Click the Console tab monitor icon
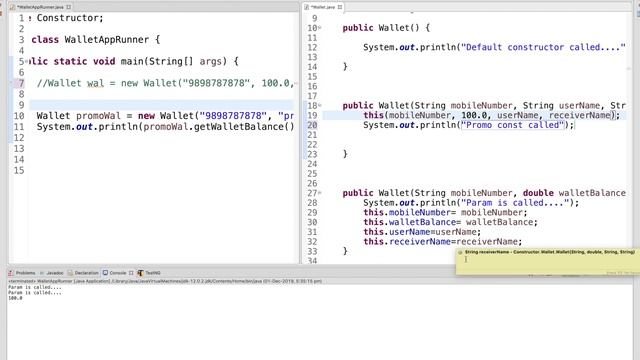Image resolution: width=640 pixels, height=360 pixels. point(105,273)
